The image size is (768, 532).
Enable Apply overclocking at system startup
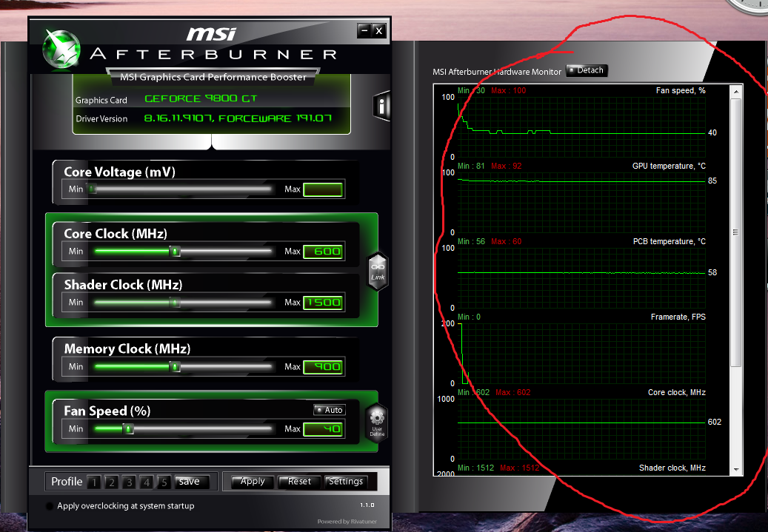(x=50, y=506)
